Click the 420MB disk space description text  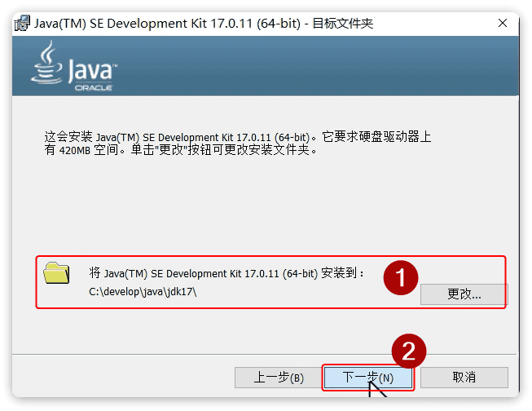[238, 143]
